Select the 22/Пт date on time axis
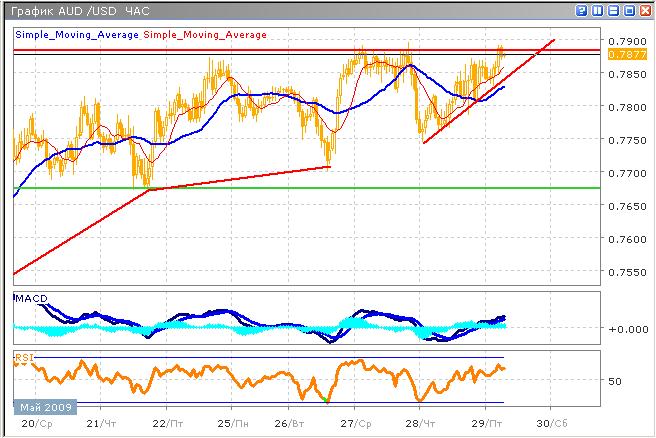Image resolution: width=656 pixels, height=438 pixels. 167,424
